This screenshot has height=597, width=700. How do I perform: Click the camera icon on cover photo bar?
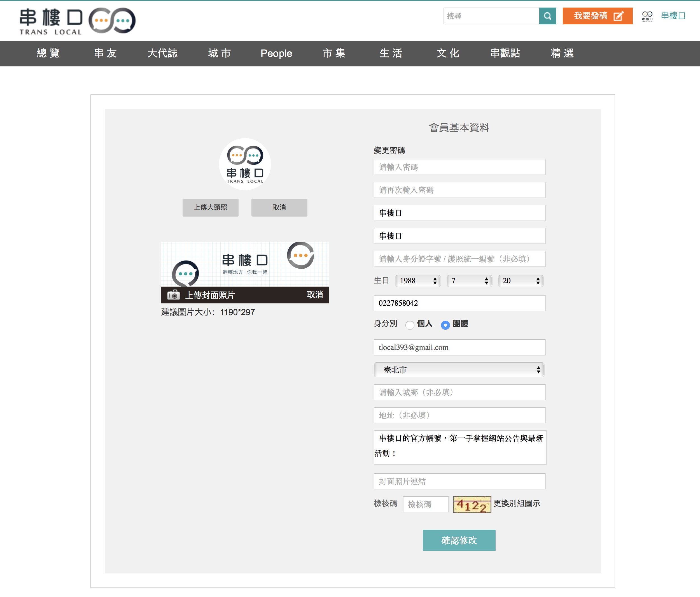click(173, 294)
